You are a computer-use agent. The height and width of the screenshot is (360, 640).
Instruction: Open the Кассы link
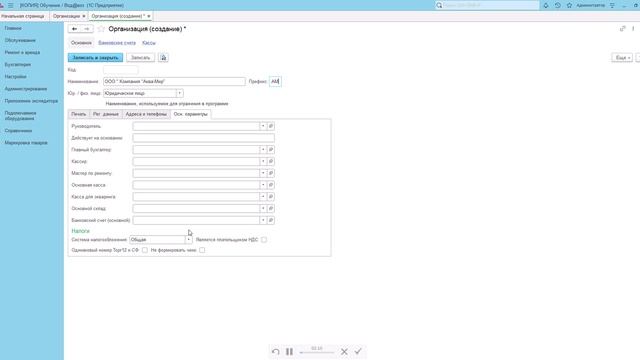pos(149,43)
